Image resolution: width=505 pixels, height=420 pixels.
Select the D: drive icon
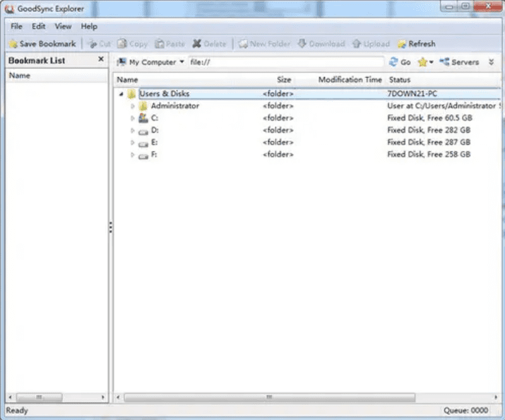143,131
